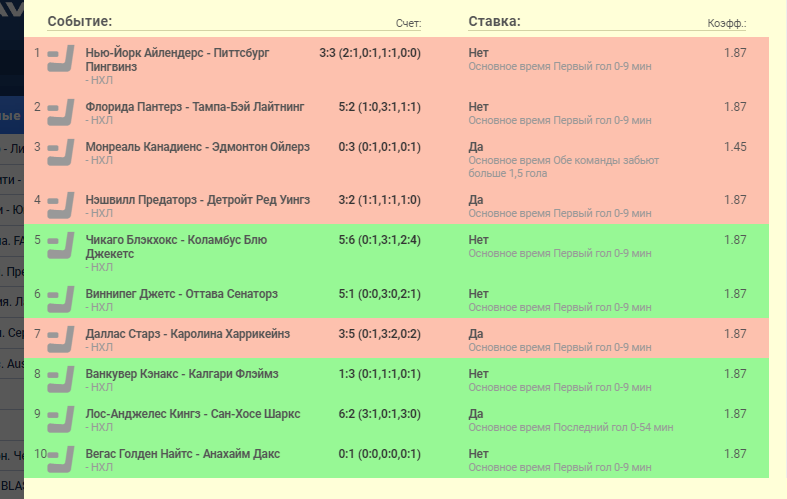The width and height of the screenshot is (787, 499).
Task: Click hockey icon for New York Islanders match
Action: [x=62, y=59]
